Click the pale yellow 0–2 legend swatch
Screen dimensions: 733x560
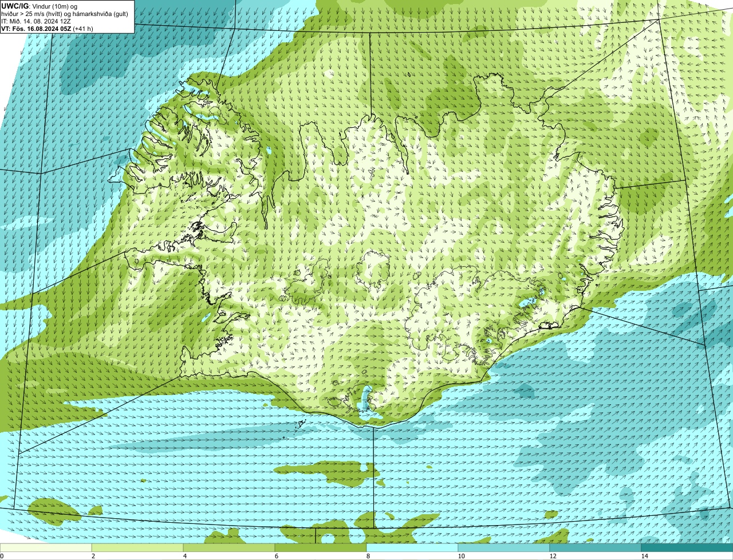pyautogui.click(x=46, y=547)
